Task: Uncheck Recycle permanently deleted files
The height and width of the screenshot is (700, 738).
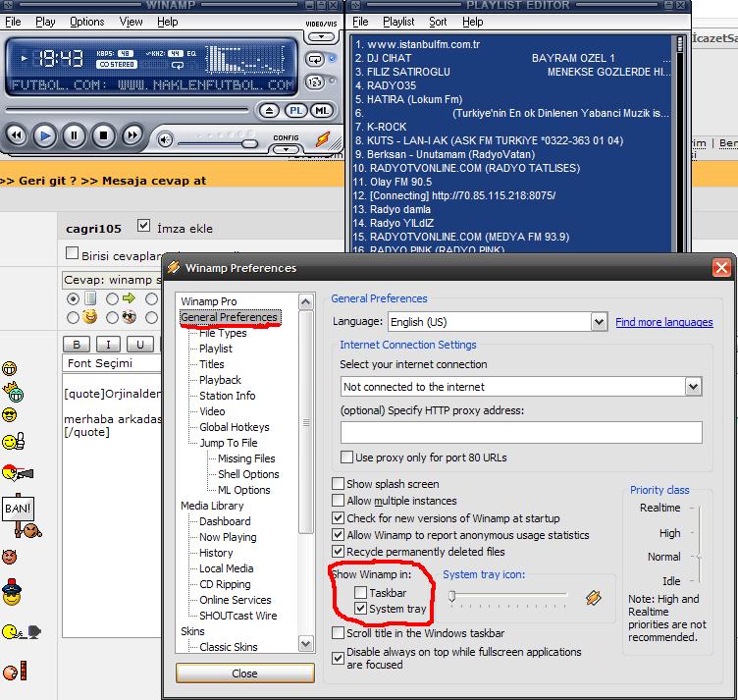Action: click(338, 551)
